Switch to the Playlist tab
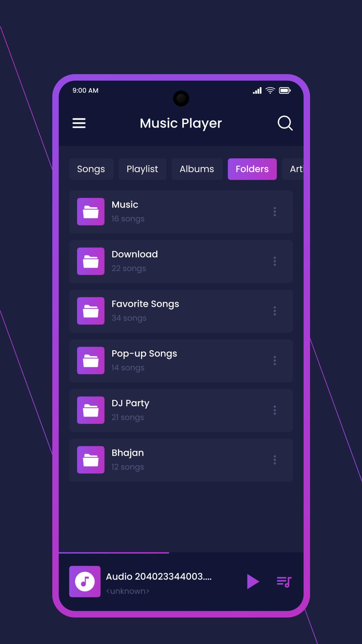 click(142, 169)
